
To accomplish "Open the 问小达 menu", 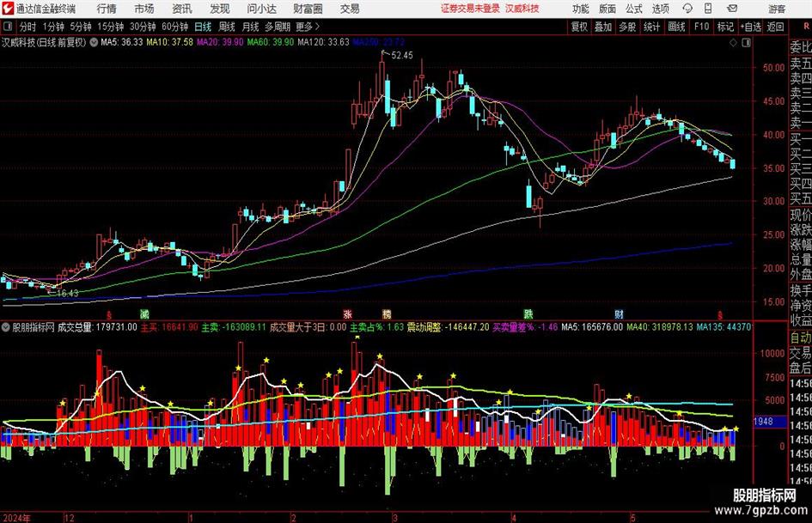I will point(261,9).
